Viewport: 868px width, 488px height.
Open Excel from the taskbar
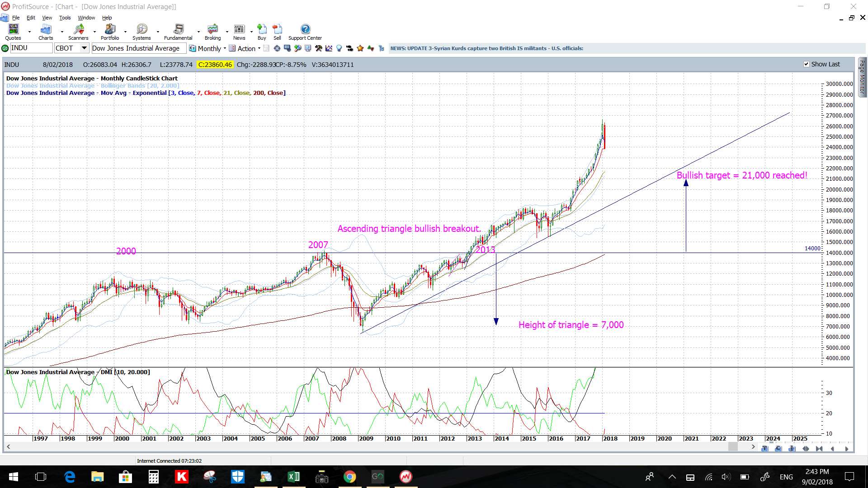coord(293,477)
